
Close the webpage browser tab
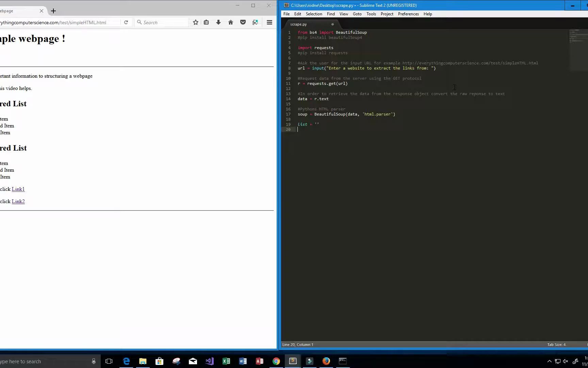click(x=41, y=11)
